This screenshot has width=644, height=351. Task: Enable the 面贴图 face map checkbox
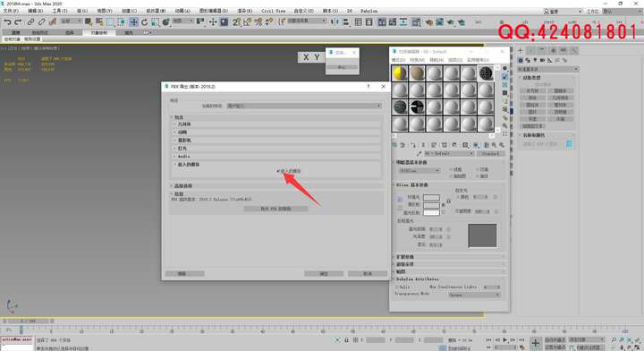pyautogui.click(x=451, y=175)
